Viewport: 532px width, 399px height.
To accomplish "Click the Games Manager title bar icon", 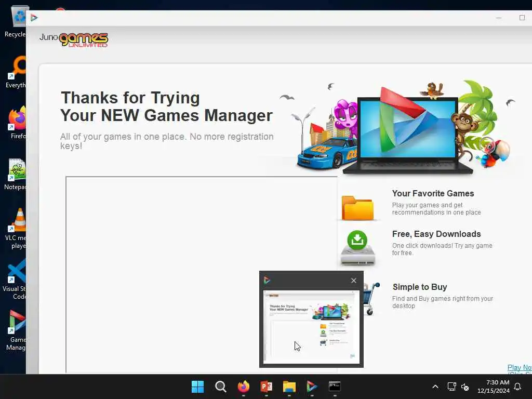I will (x=34, y=18).
